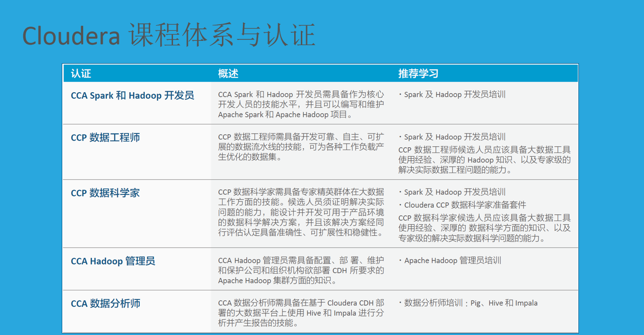Click the bullet "数据分析师培训：Pig、Hive 和 Impala"
The width and height of the screenshot is (644, 335).
(x=468, y=303)
